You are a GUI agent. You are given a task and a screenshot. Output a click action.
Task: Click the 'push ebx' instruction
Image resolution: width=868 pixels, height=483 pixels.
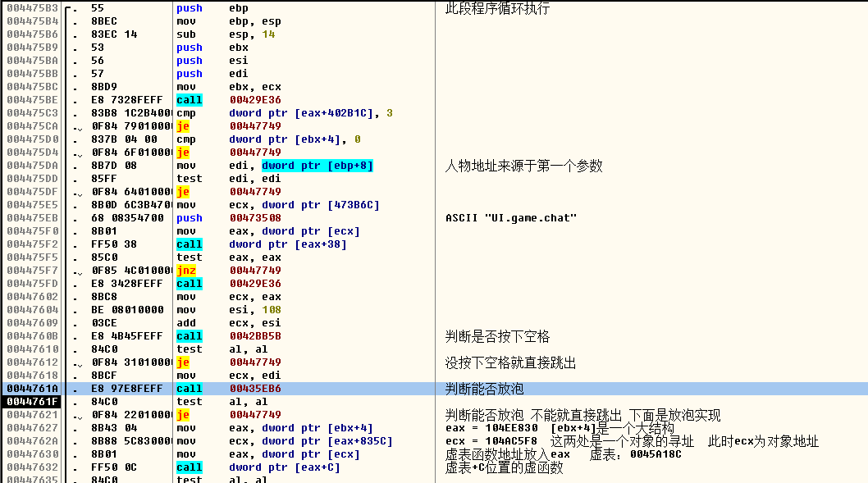tap(212, 48)
